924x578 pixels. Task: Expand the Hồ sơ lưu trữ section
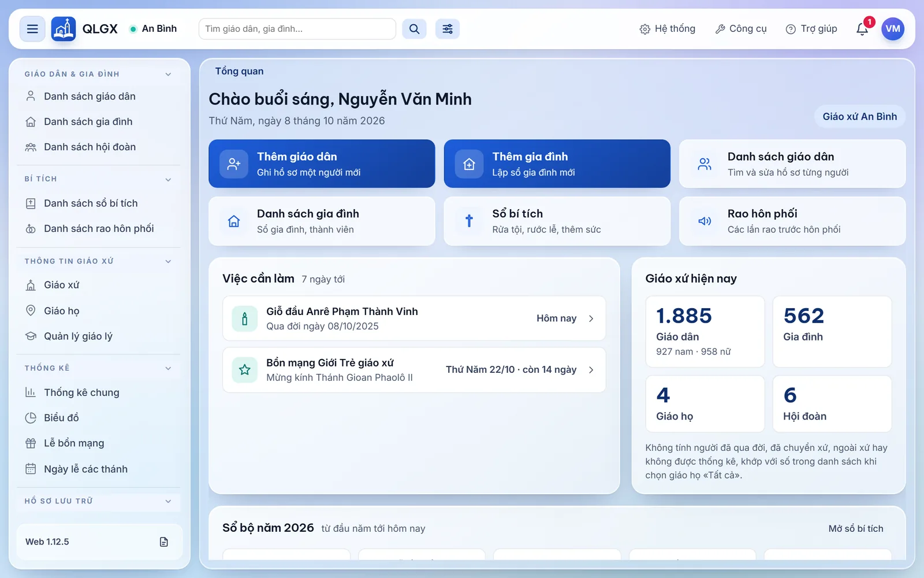point(168,501)
